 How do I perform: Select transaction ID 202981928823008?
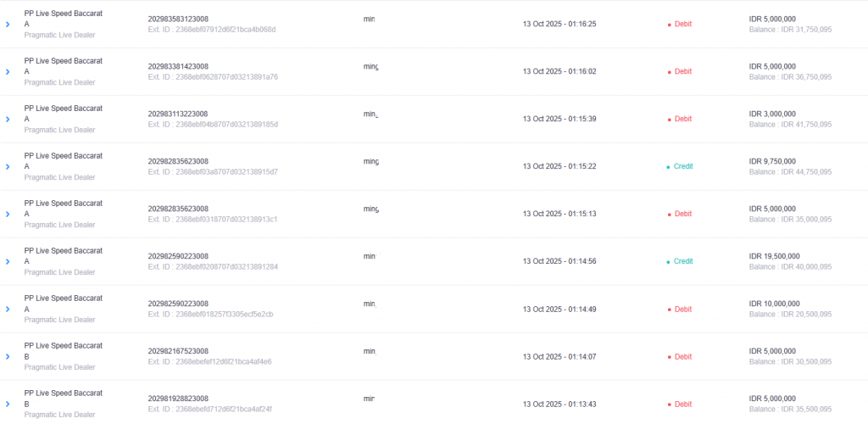pyautogui.click(x=178, y=399)
